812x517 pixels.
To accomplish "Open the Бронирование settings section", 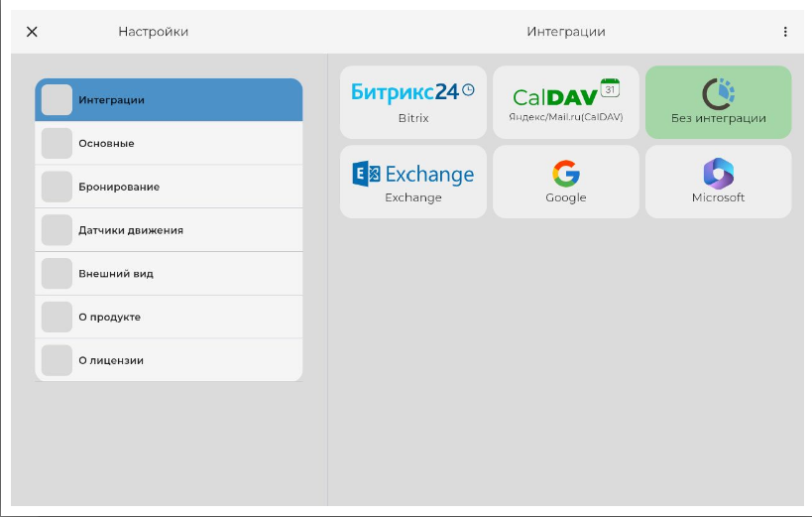I will point(169,187).
